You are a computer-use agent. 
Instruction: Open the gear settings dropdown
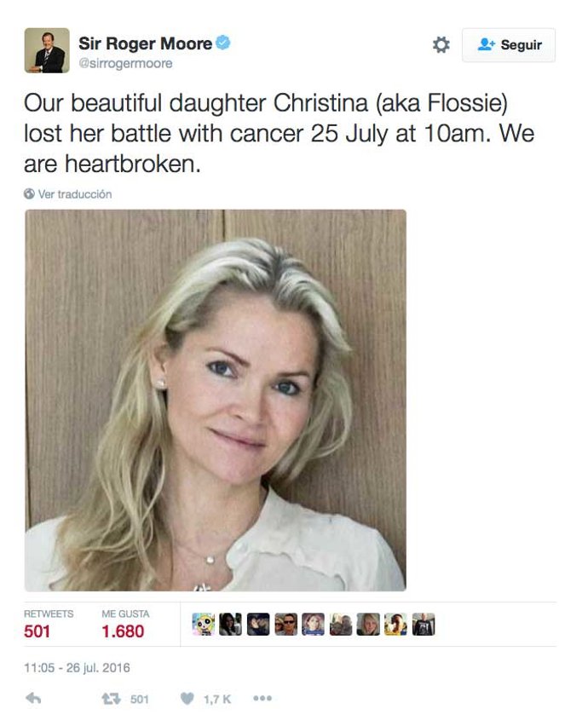click(441, 45)
